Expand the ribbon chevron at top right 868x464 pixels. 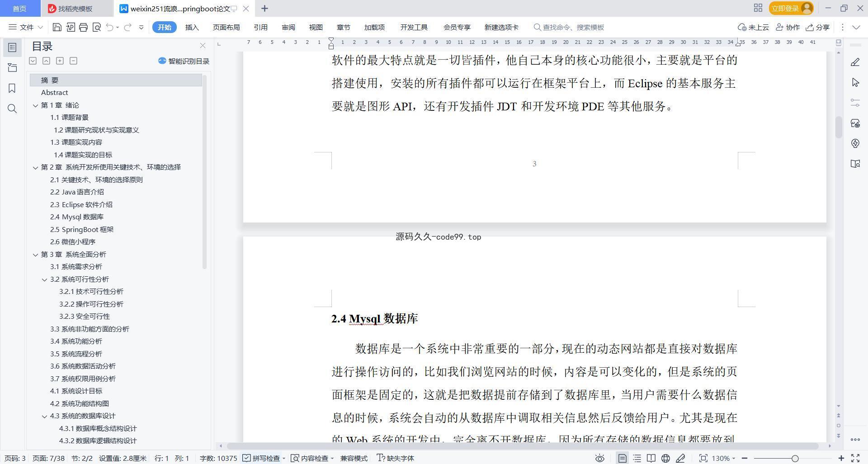(856, 27)
